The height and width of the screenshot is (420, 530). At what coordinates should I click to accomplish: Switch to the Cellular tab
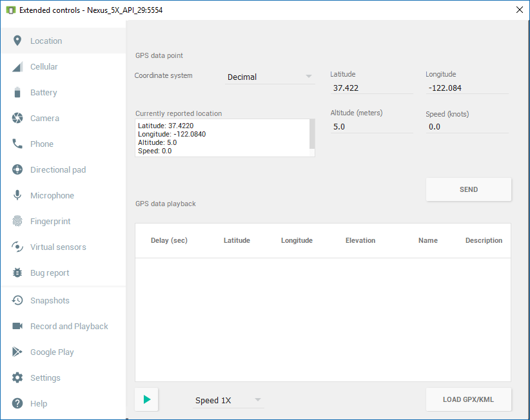click(63, 66)
